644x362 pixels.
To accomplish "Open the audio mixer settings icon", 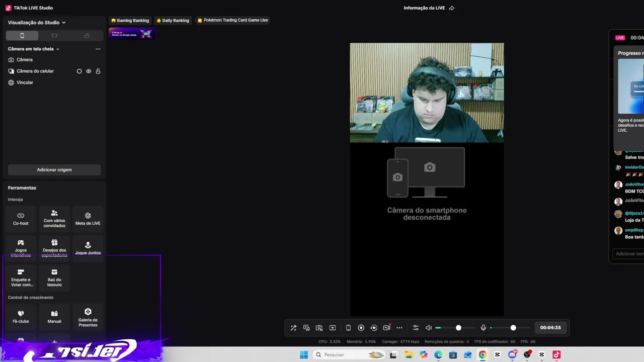I will [416, 328].
